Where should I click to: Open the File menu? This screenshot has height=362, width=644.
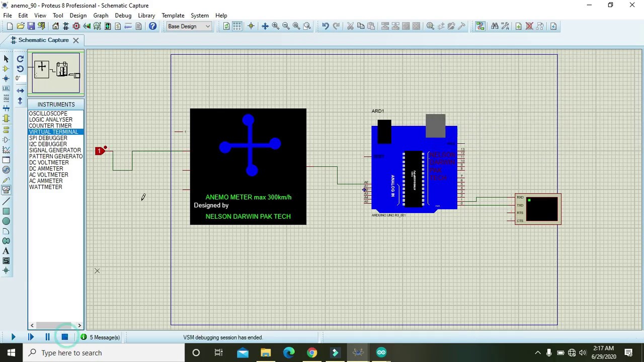pos(8,15)
